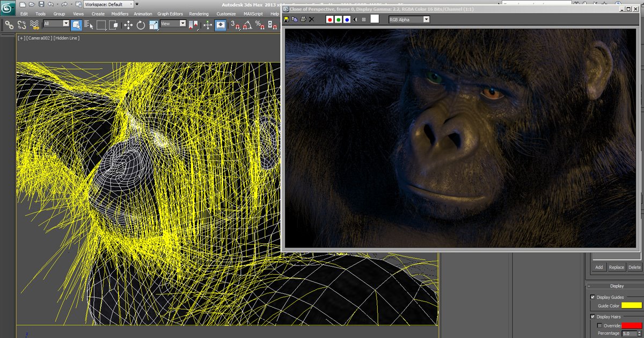Open the Camera002 viewport label menu
This screenshot has width=644, height=338.
(x=38, y=38)
